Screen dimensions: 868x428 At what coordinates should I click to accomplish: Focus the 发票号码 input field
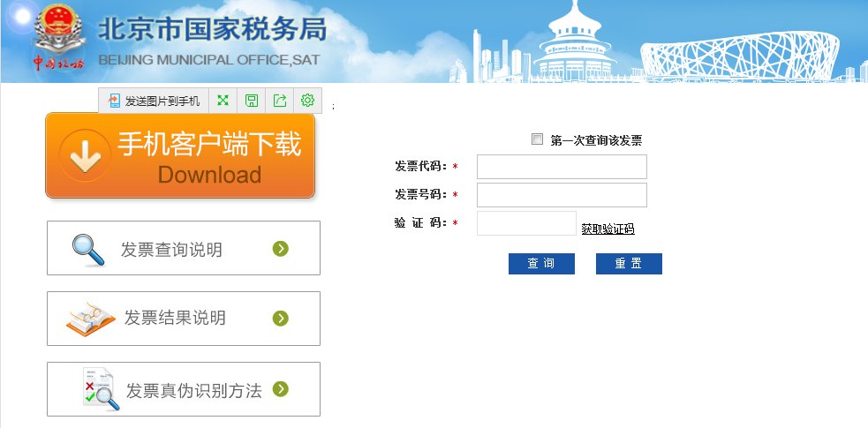(562, 195)
